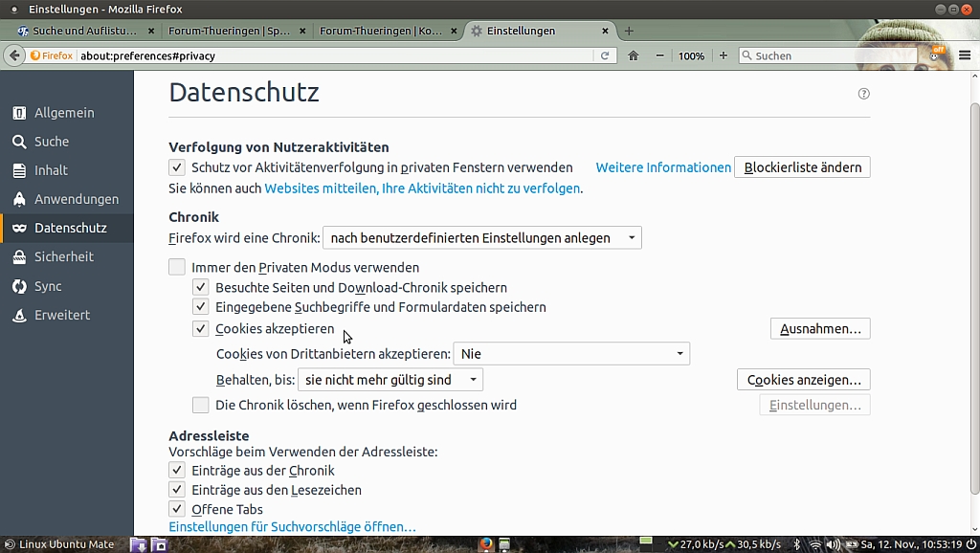Open the 'Cookies von Drittanbietern akzeptieren' dropdown
This screenshot has width=980, height=553.
click(x=571, y=354)
